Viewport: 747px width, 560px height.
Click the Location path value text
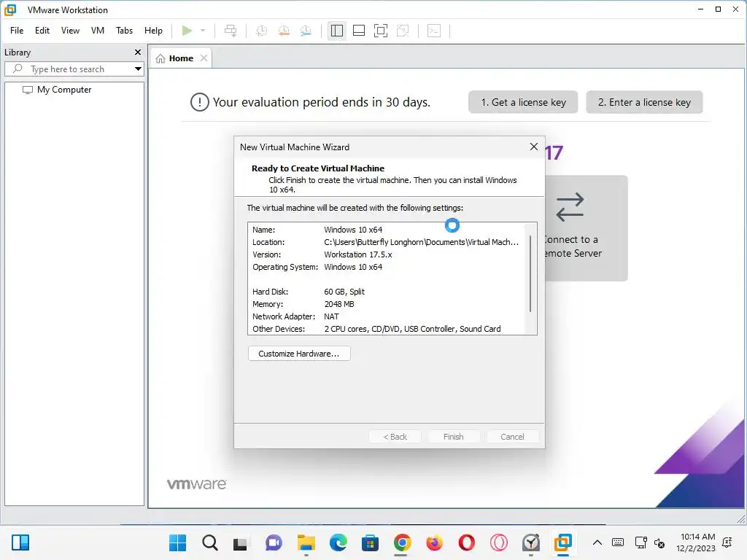click(421, 242)
